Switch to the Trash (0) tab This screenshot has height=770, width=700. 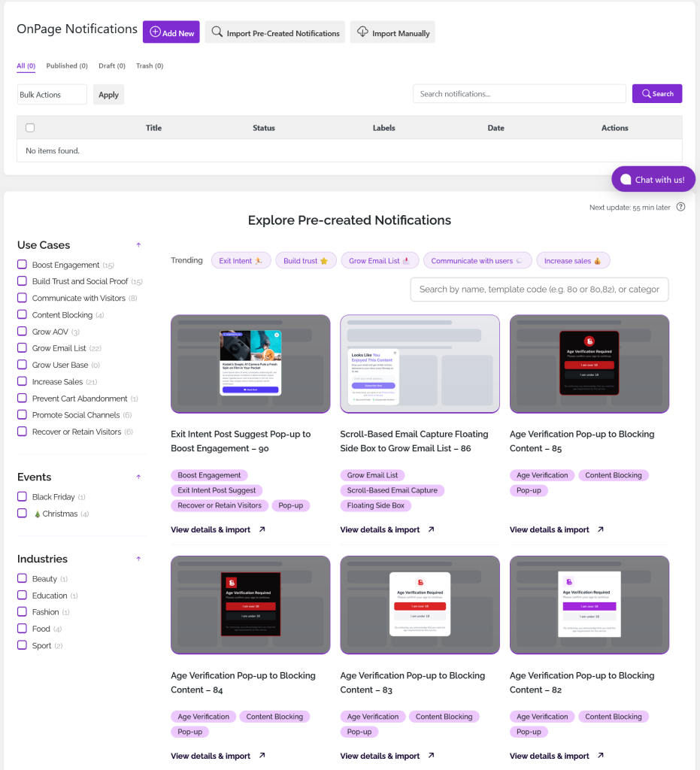pyautogui.click(x=150, y=66)
